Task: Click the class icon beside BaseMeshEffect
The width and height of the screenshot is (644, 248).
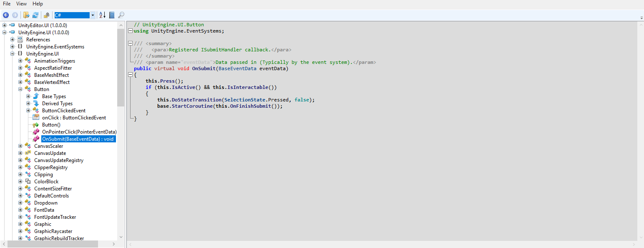Action: [28, 75]
